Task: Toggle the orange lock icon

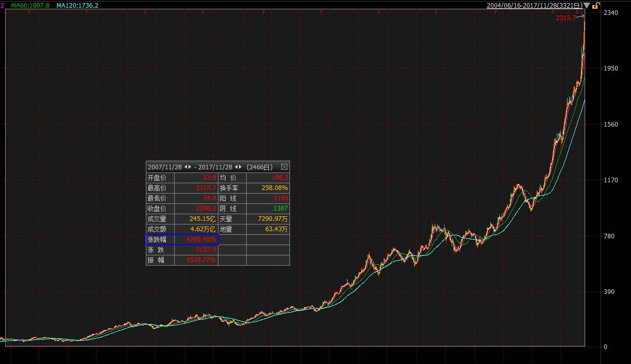Action: 595,6
